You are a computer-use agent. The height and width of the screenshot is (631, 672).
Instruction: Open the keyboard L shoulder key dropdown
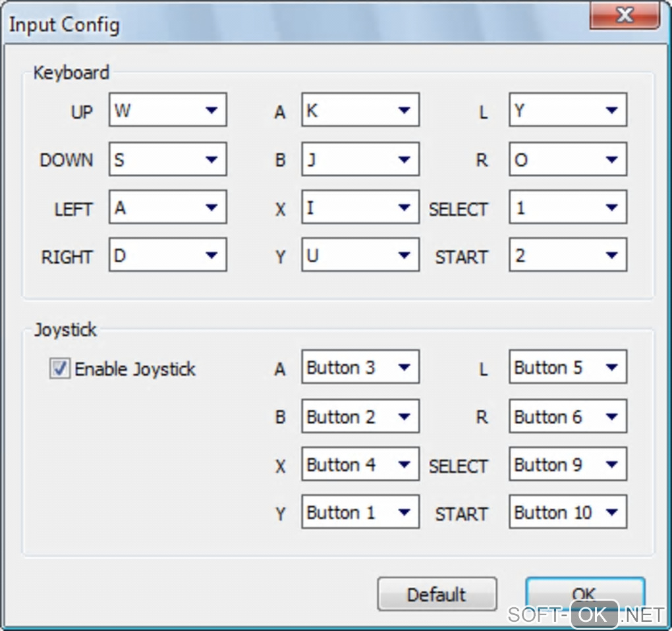(x=568, y=110)
